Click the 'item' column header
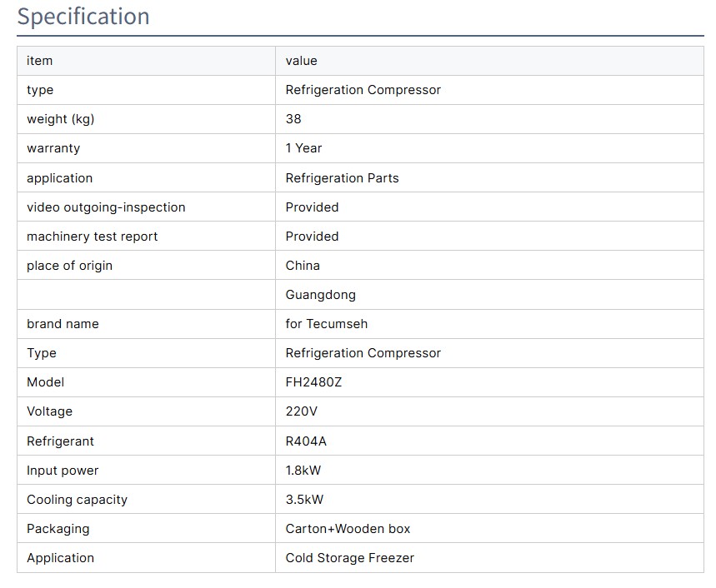This screenshot has height=588, width=716. 39,61
